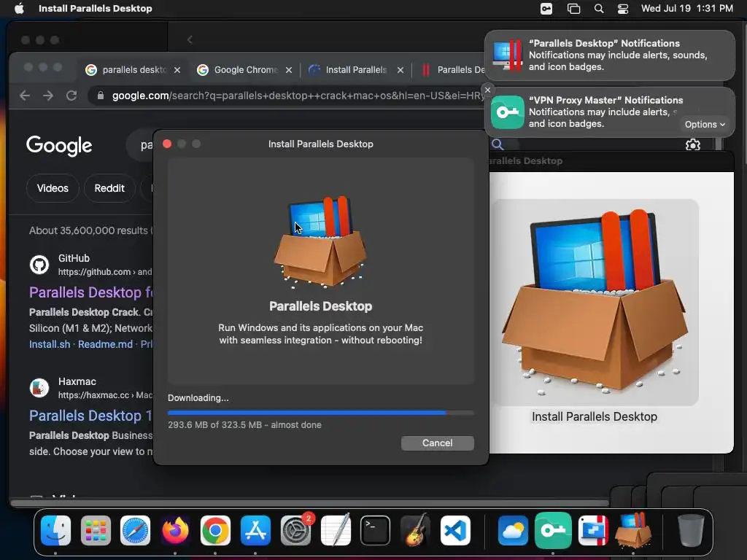
Task: Open the Install Parallels Desktop app menu
Action: [x=96, y=9]
